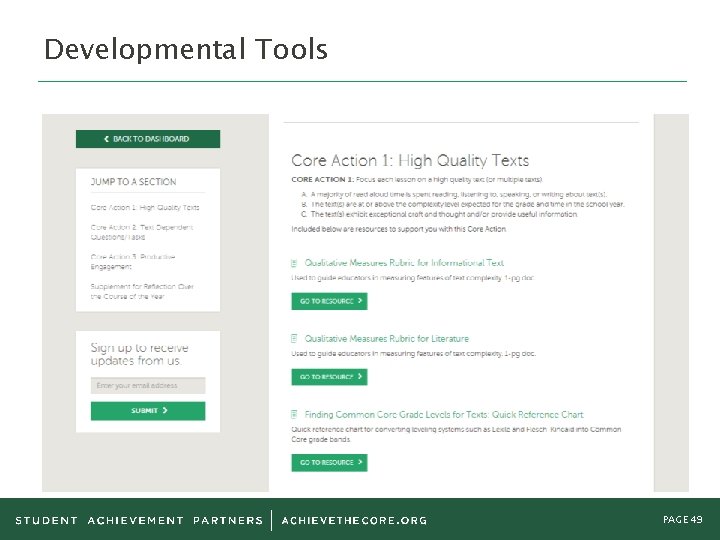Go to resource for Literature rubric
720x540 pixels.
(x=329, y=377)
